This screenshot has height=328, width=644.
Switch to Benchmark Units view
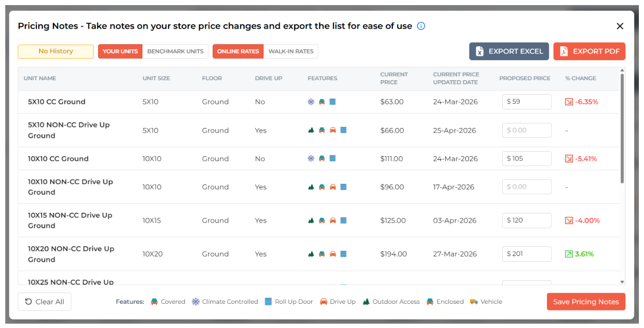point(175,51)
